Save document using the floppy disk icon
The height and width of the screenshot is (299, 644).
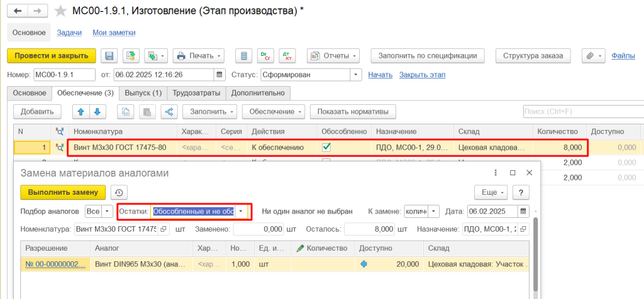pos(109,56)
